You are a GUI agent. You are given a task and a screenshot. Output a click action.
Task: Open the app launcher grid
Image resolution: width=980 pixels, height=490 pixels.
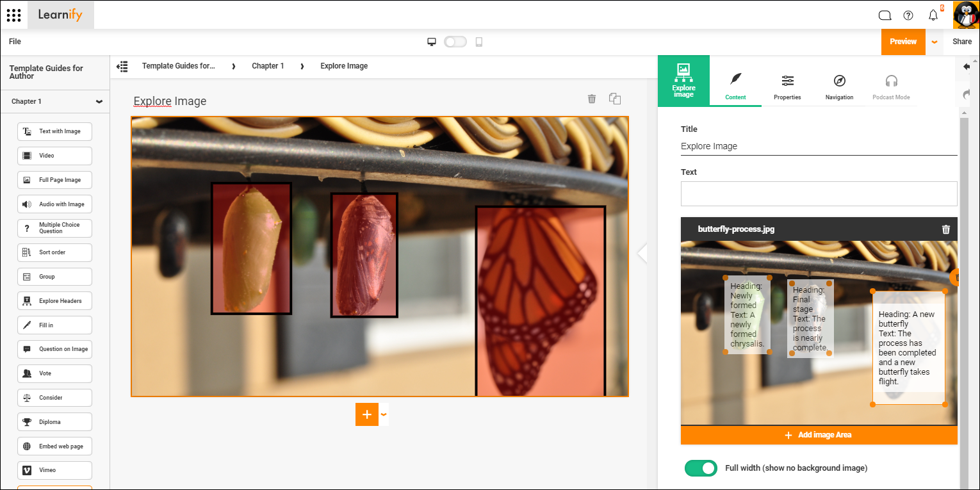13,15
